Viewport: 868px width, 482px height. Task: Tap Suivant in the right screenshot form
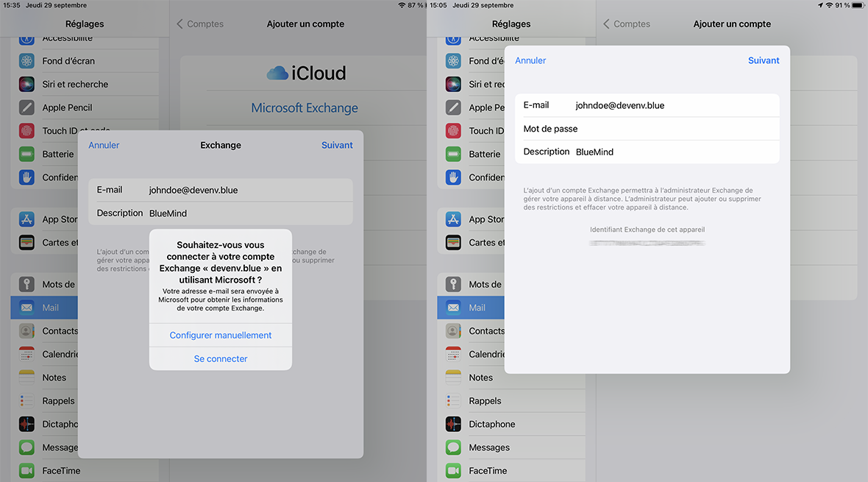coord(764,60)
